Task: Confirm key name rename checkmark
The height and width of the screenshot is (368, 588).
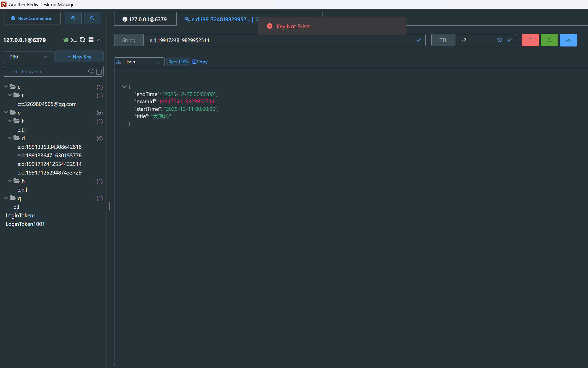Action: click(418, 40)
